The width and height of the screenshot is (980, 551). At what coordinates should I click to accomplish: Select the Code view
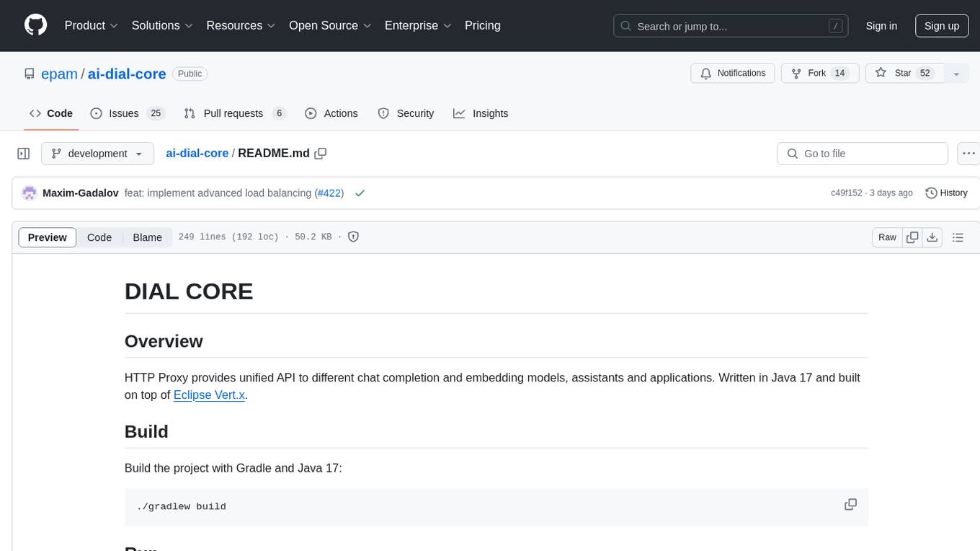(99, 237)
